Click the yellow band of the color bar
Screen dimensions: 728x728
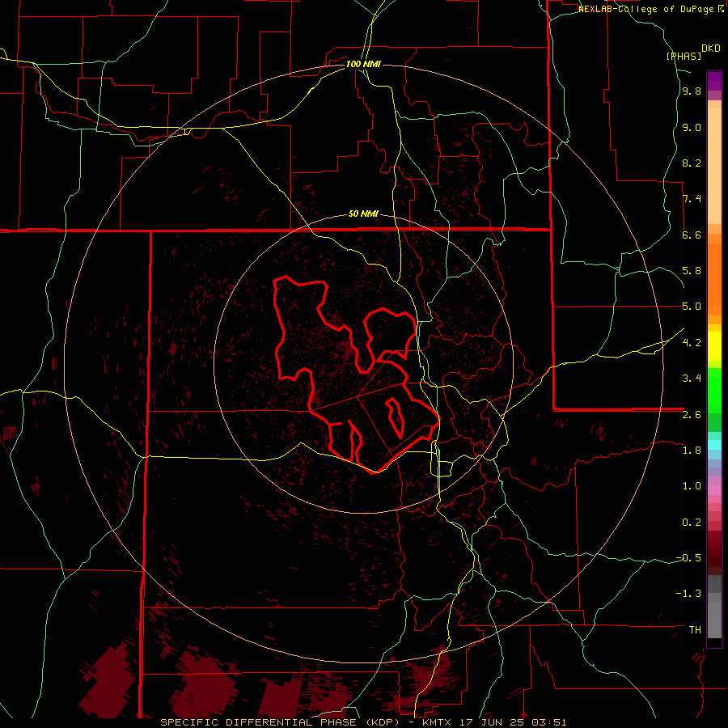[x=714, y=346]
